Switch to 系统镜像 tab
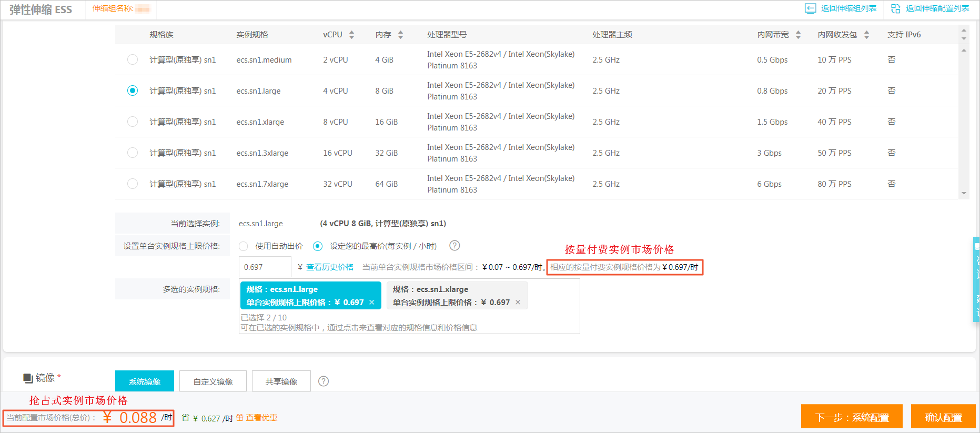This screenshot has width=980, height=433. (x=145, y=381)
